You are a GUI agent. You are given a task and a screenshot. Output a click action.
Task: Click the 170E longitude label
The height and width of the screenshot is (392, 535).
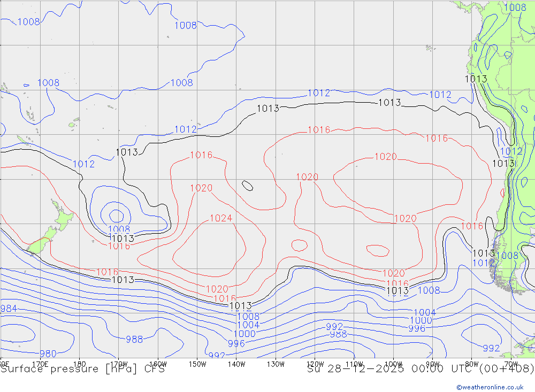click(40, 364)
